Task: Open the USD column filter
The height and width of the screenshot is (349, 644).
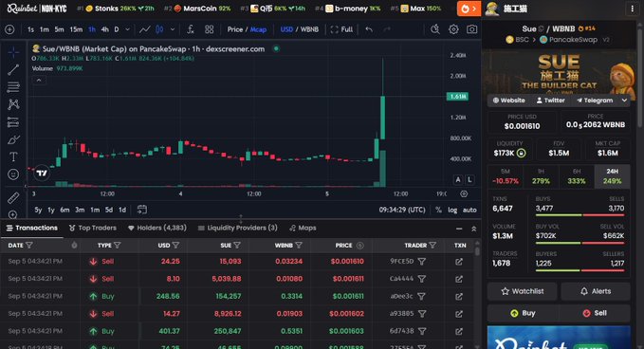Action: pyautogui.click(x=175, y=246)
